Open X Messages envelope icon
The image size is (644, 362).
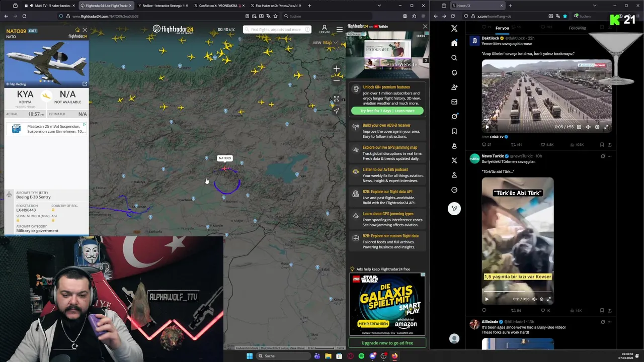[454, 102]
